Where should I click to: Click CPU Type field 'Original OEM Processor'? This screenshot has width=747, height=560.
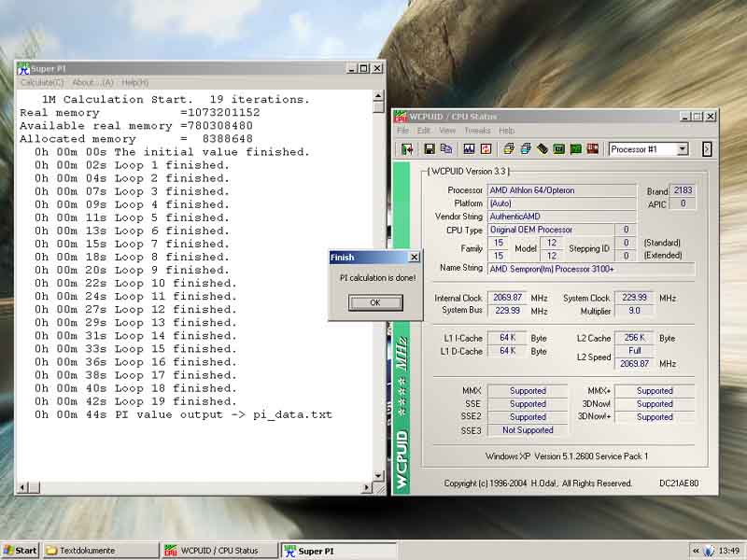551,230
